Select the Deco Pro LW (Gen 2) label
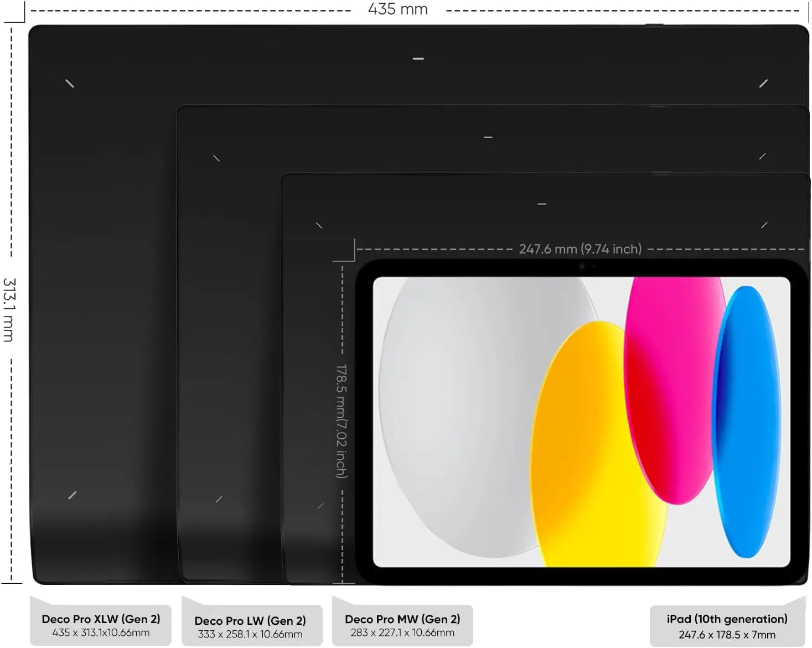This screenshot has height=648, width=812. pyautogui.click(x=250, y=621)
